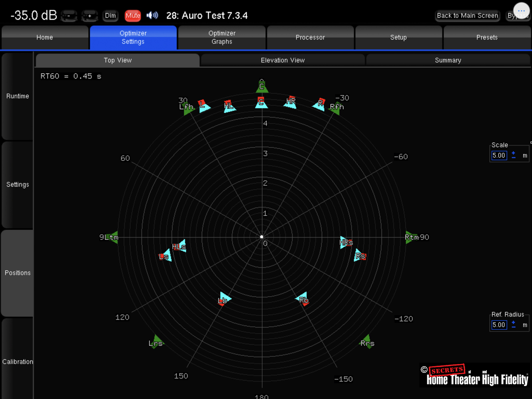Click the Lb speaker marker
The image size is (532, 399).
(x=223, y=299)
